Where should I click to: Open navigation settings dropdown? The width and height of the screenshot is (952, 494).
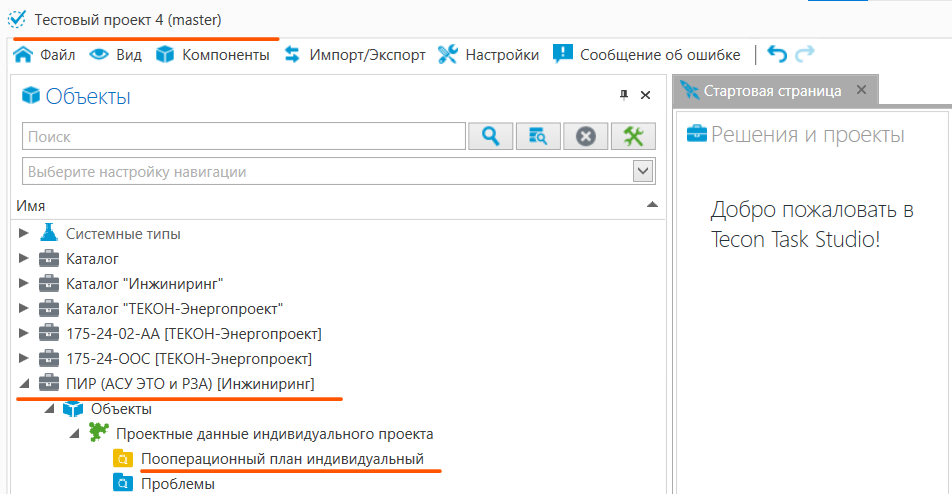coord(643,172)
